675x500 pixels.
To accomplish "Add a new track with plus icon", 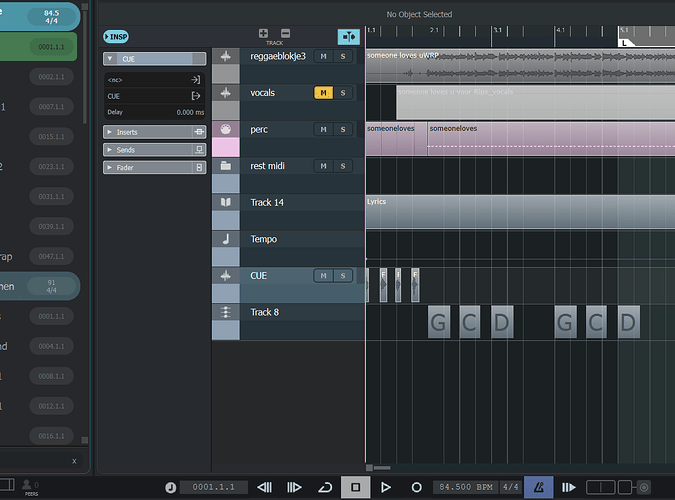I will coord(263,33).
